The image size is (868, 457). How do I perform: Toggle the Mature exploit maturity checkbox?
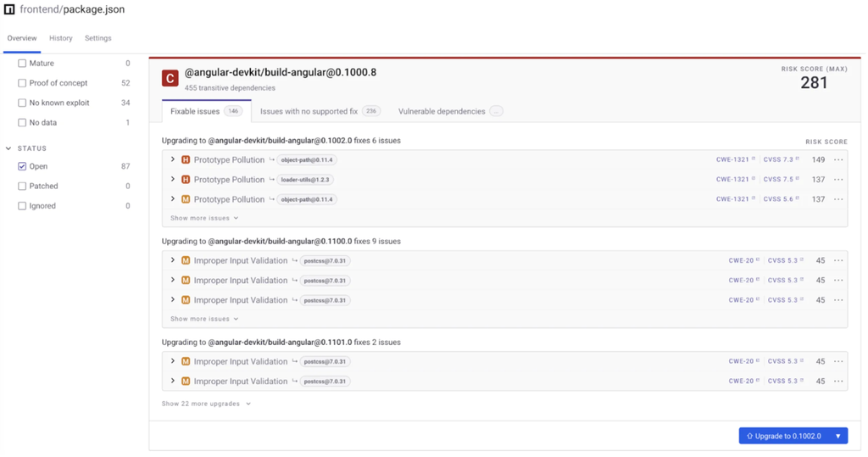click(22, 63)
